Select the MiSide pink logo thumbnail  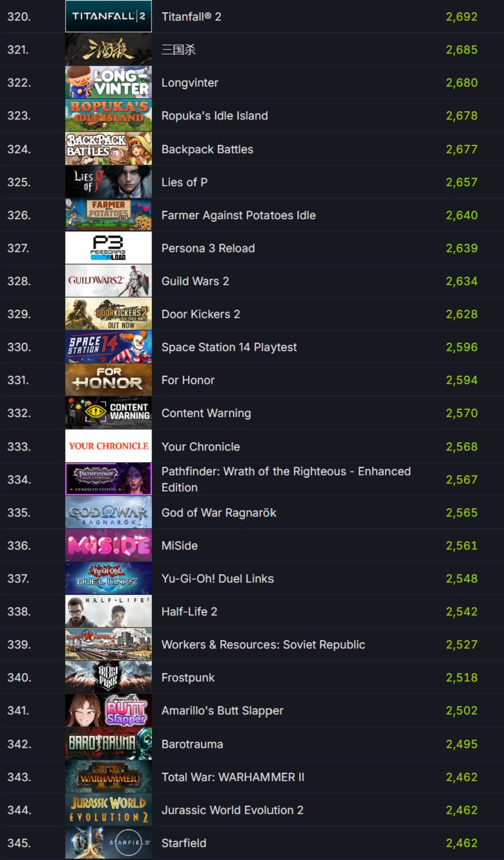point(109,545)
